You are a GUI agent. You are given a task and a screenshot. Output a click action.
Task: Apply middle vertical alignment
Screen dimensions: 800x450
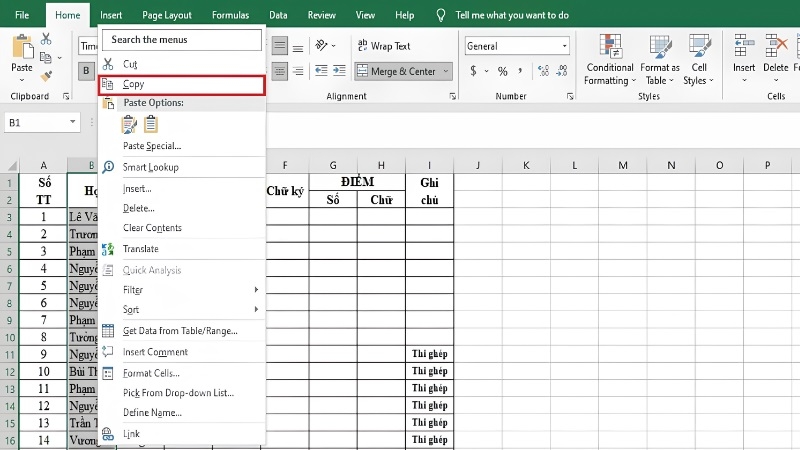tap(280, 46)
